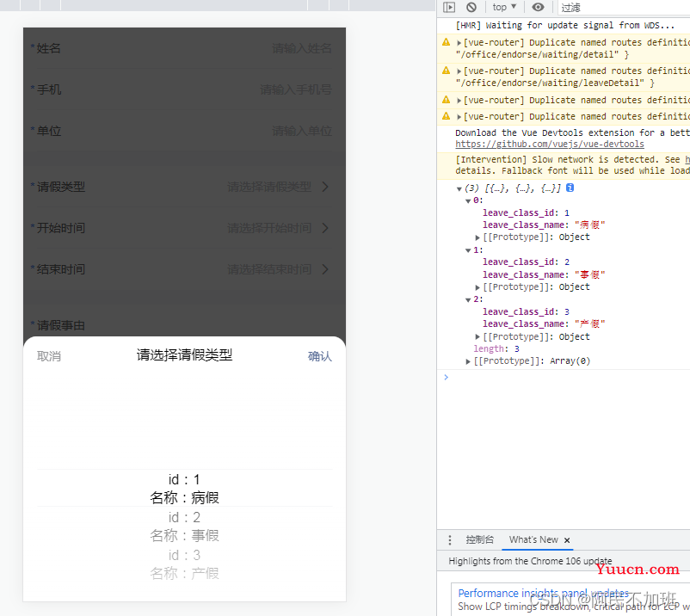Click the 请选择请假类型 popup title

point(184,355)
